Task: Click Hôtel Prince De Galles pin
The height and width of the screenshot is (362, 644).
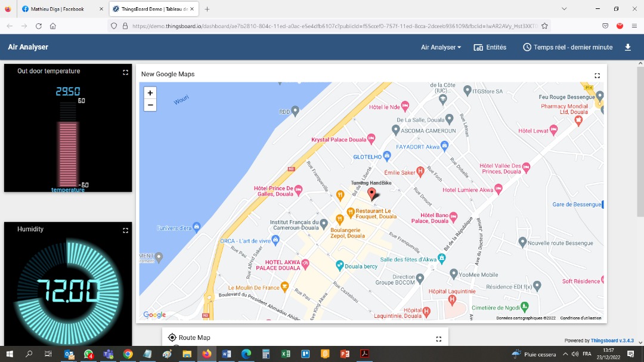Action: tap(299, 190)
